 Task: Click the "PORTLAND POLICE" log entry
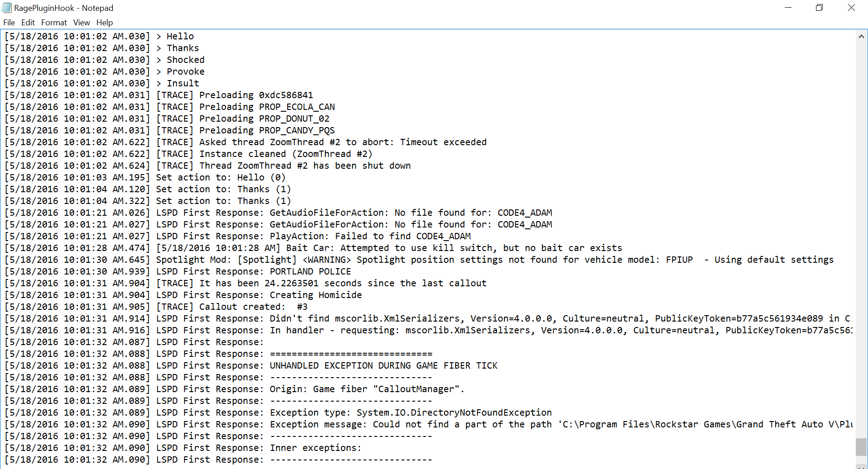pos(310,271)
